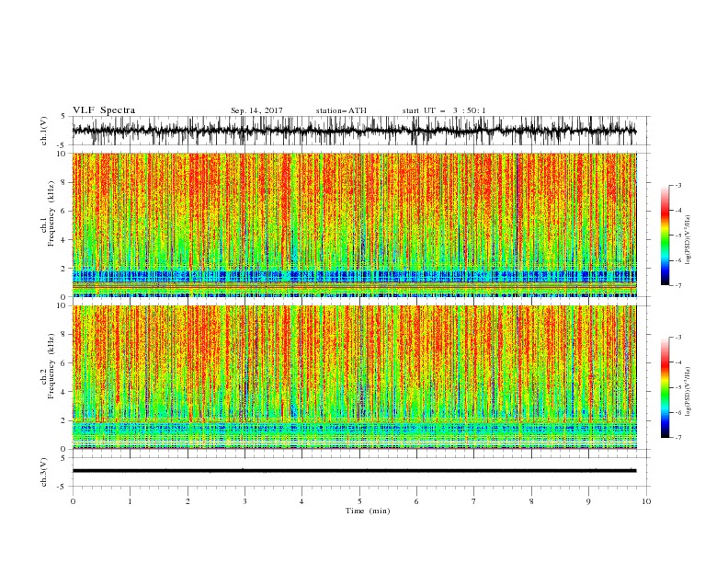728x563 pixels.
Task: Click inside the ch.2 spectrogram panel
Action: point(355,377)
